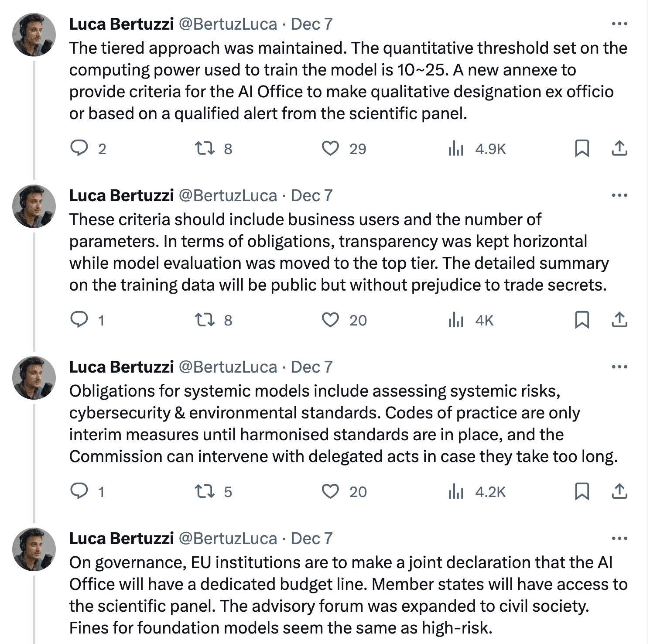Image resolution: width=650 pixels, height=644 pixels.
Task: Open @BertuzLuca handle on the first tweet
Action: pos(228,24)
